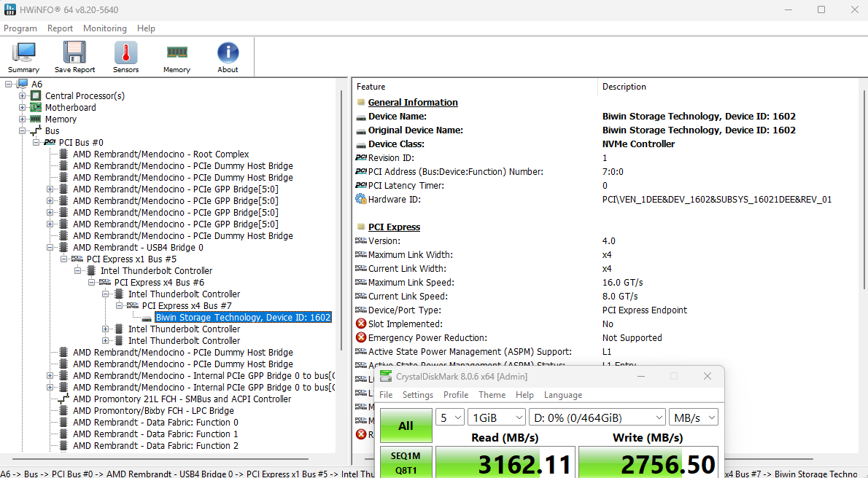
Task: Expand the Motherboard tree node
Action: [x=22, y=107]
